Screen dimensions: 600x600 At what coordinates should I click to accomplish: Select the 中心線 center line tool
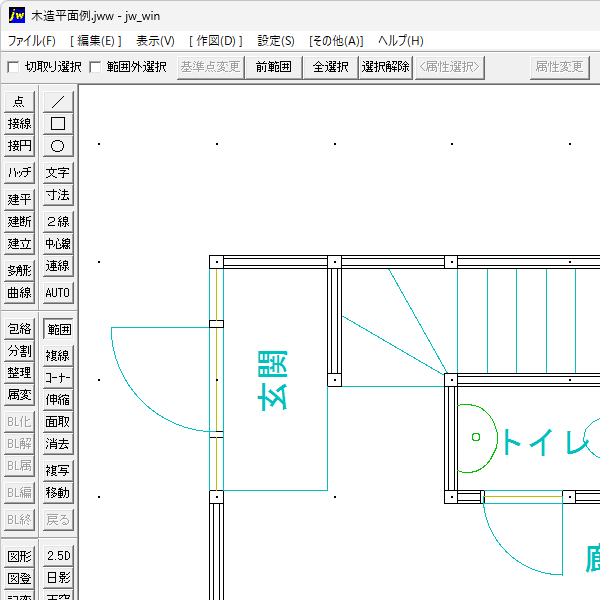tap(58, 244)
